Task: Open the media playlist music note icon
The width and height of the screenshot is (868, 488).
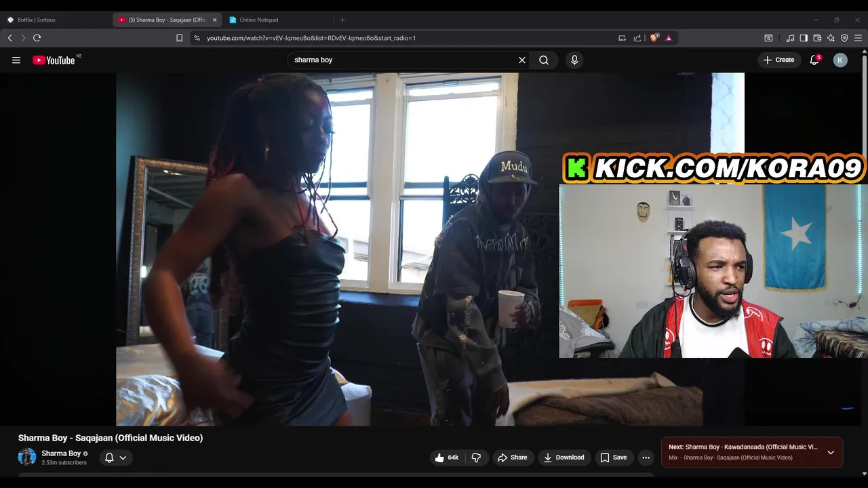Action: click(x=790, y=38)
